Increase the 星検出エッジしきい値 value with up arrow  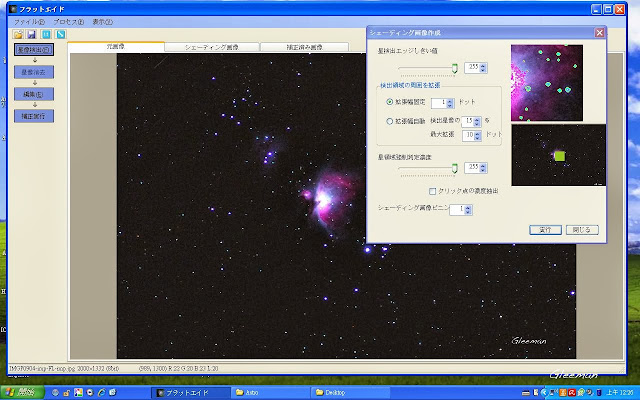[x=483, y=65]
